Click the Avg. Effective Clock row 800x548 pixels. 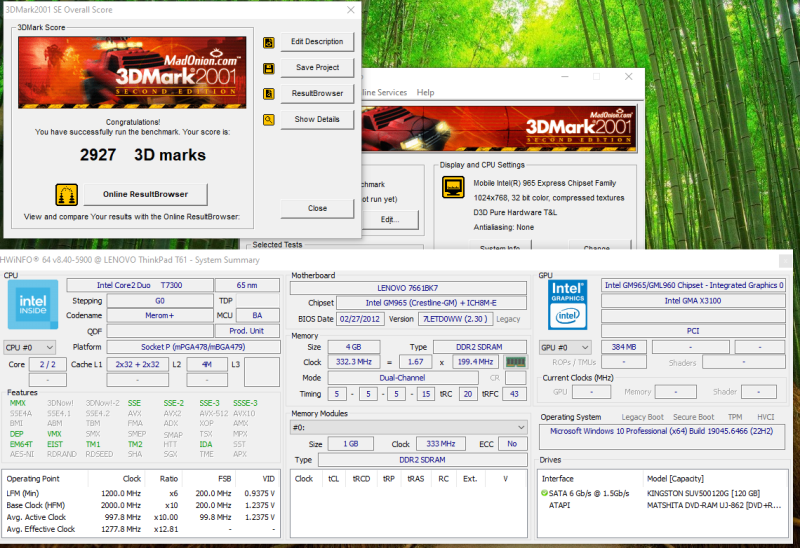[x=141, y=529]
